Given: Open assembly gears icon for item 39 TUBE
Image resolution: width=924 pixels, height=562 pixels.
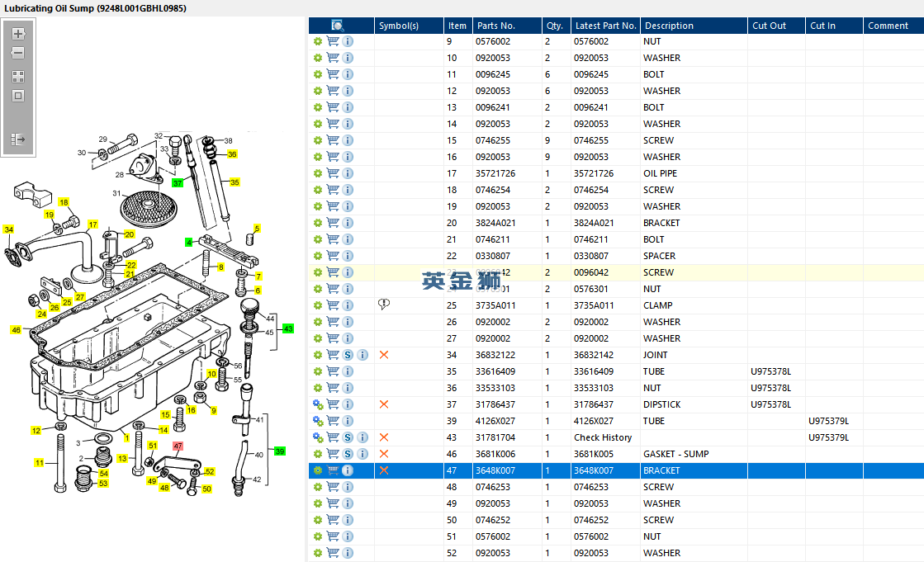Looking at the screenshot, I should pos(318,421).
